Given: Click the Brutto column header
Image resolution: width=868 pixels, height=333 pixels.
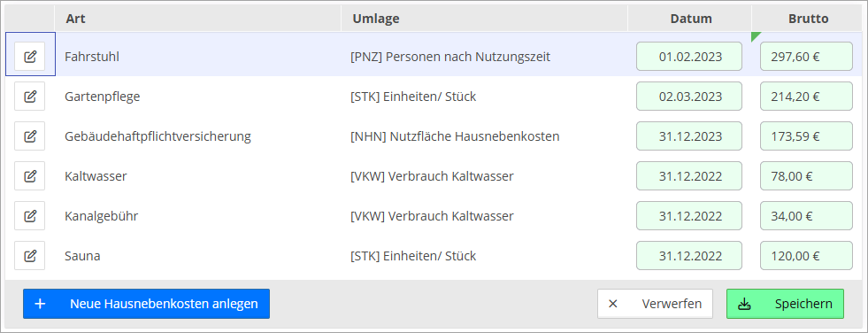Looking at the screenshot, I should pos(808,19).
